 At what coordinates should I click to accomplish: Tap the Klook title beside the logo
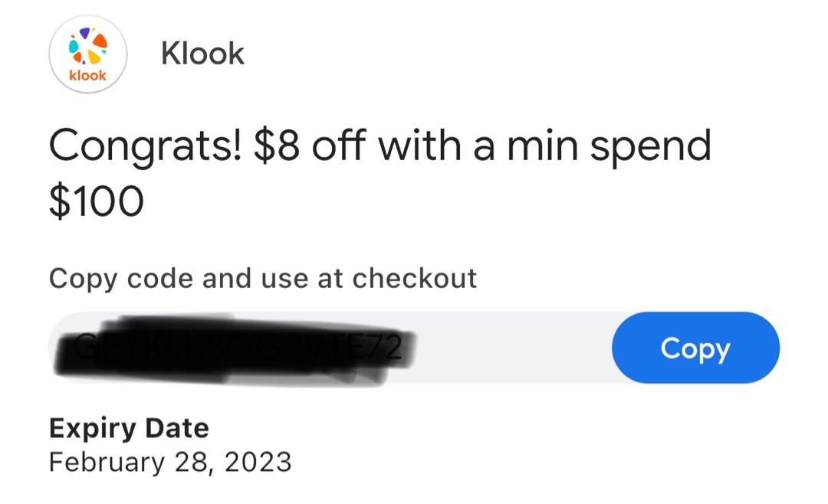click(x=202, y=53)
